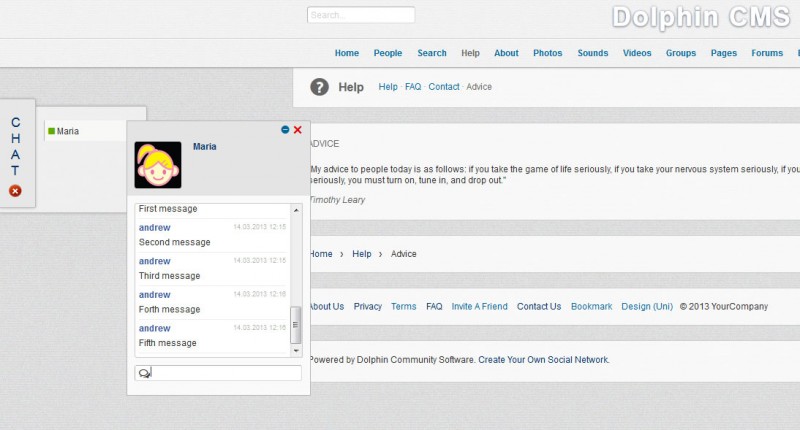Open the Invite A Friend footer link

point(480,307)
